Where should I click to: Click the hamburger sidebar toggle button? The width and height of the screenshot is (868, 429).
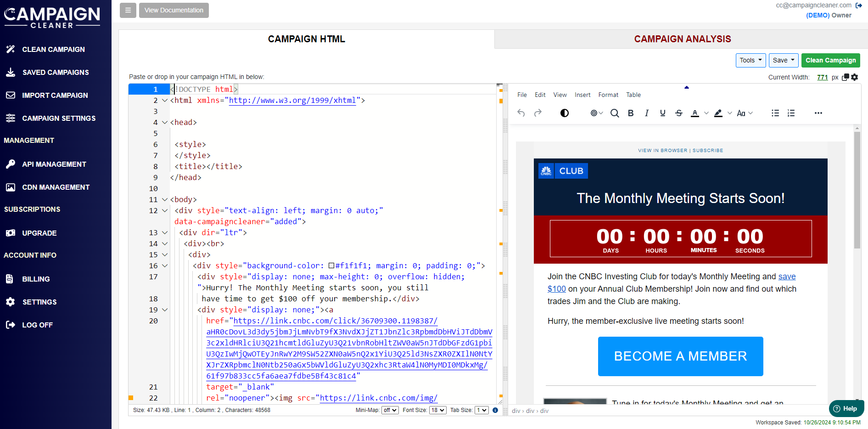tap(128, 10)
